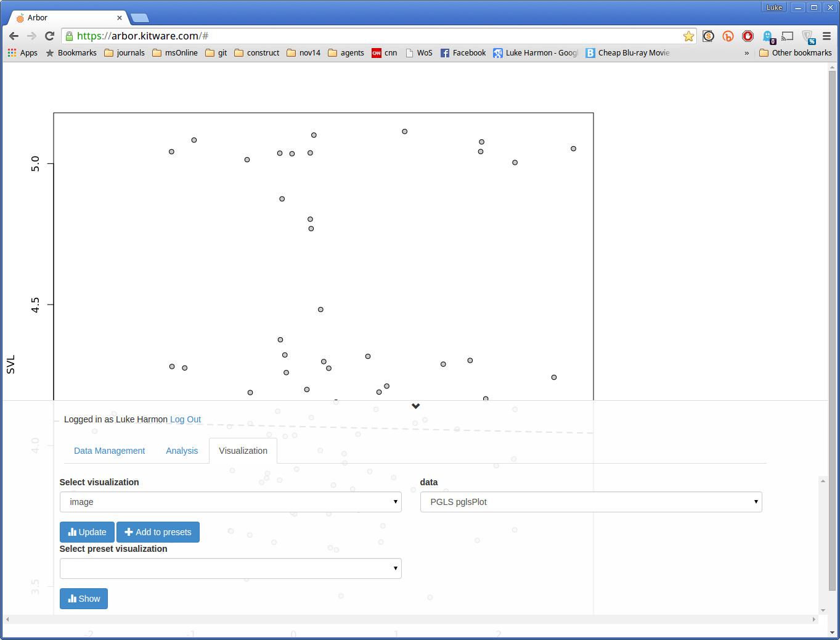Click the panel horizontal scrollbar right arrow
The height and width of the screenshot is (640, 840).
813,619
